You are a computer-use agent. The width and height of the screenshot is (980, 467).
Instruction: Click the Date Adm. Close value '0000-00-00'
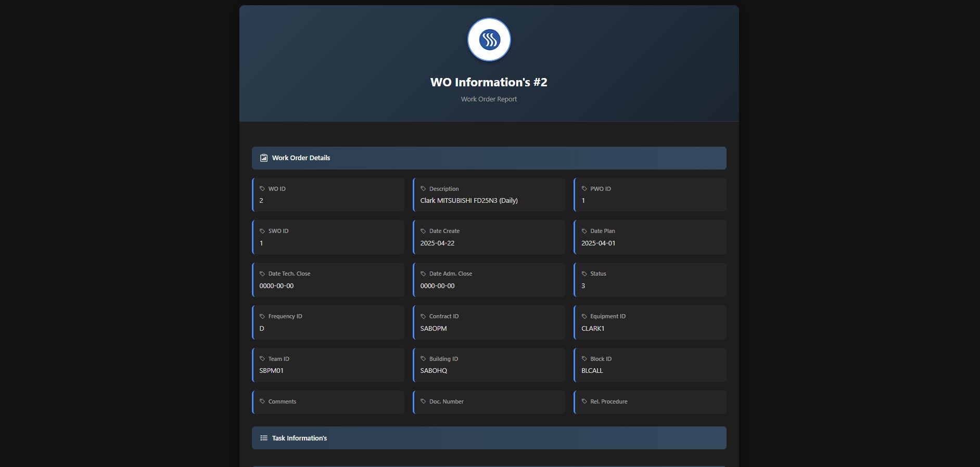click(437, 286)
